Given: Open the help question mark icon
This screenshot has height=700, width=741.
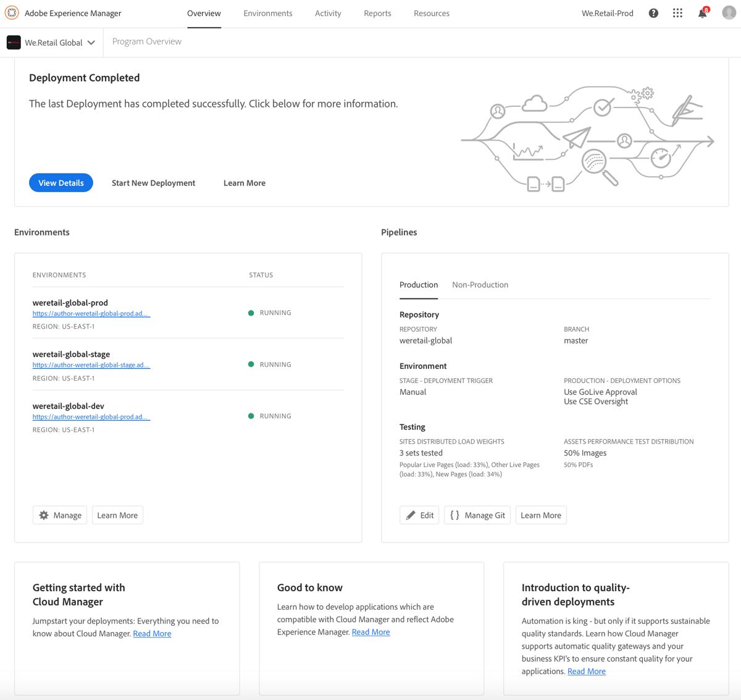Looking at the screenshot, I should pos(653,13).
